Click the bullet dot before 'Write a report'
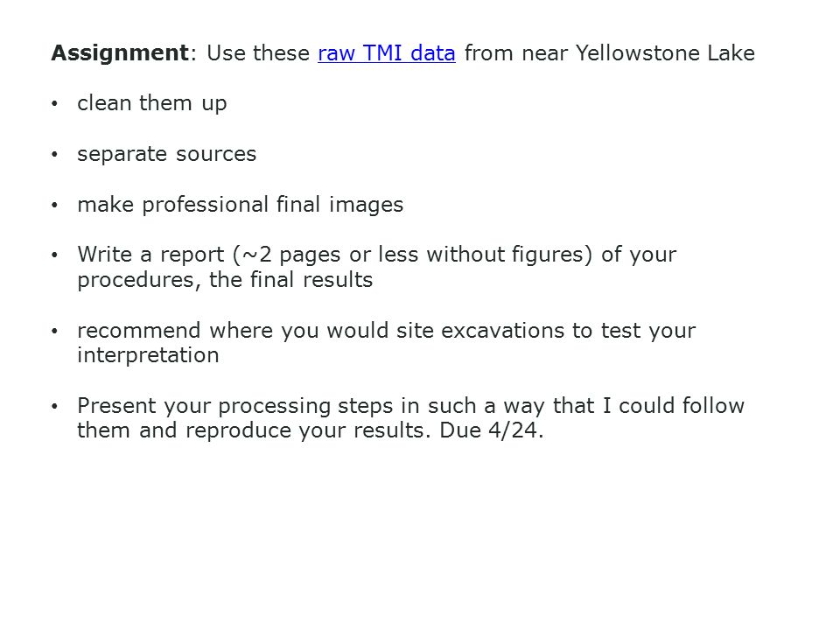The image size is (840, 630). click(54, 255)
